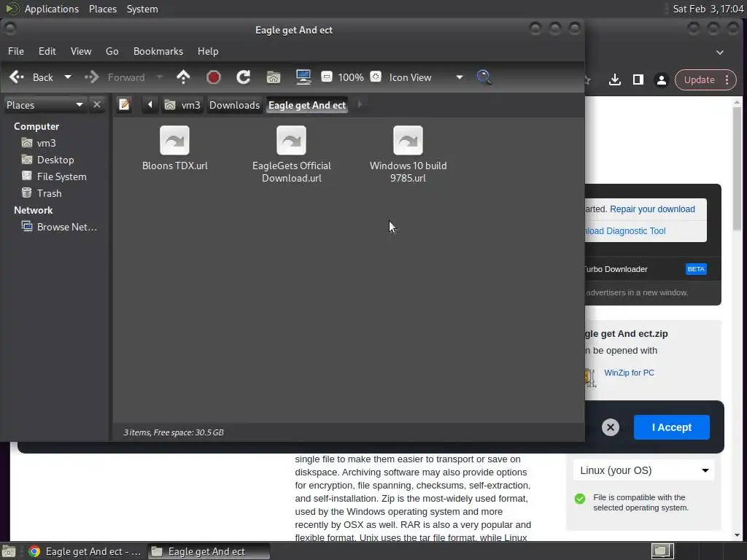The width and height of the screenshot is (747, 560).
Task: Open the Icon View mode dropdown
Action: coord(426,77)
